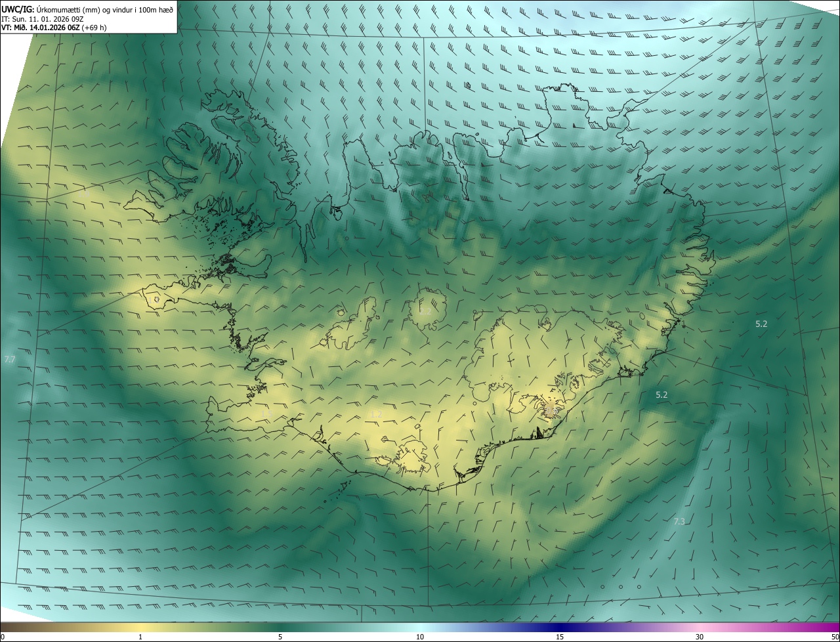
Task: Click the "IT: Sun. 11. 01. 2026 09Z" line
Action: (43, 18)
